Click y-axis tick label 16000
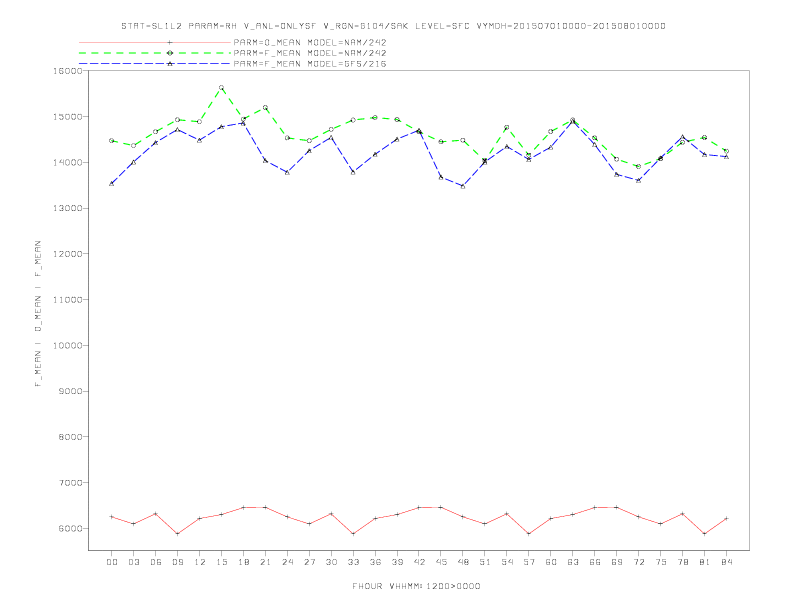Image resolution: width=792 pixels, height=612 pixels. tap(67, 71)
